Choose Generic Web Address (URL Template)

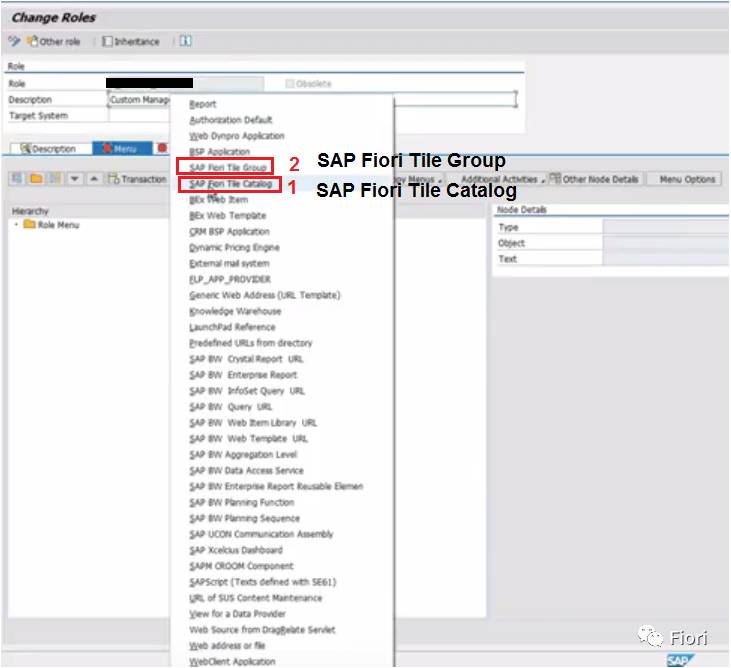265,295
